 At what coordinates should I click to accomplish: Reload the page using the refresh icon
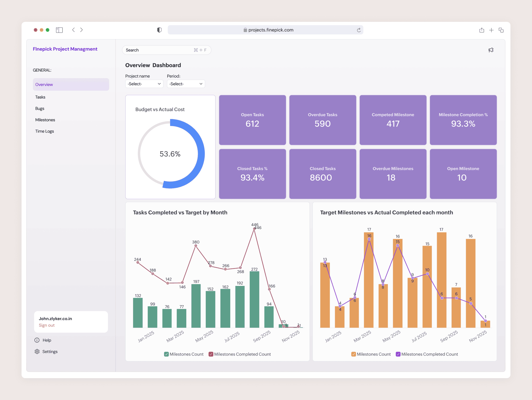(359, 30)
